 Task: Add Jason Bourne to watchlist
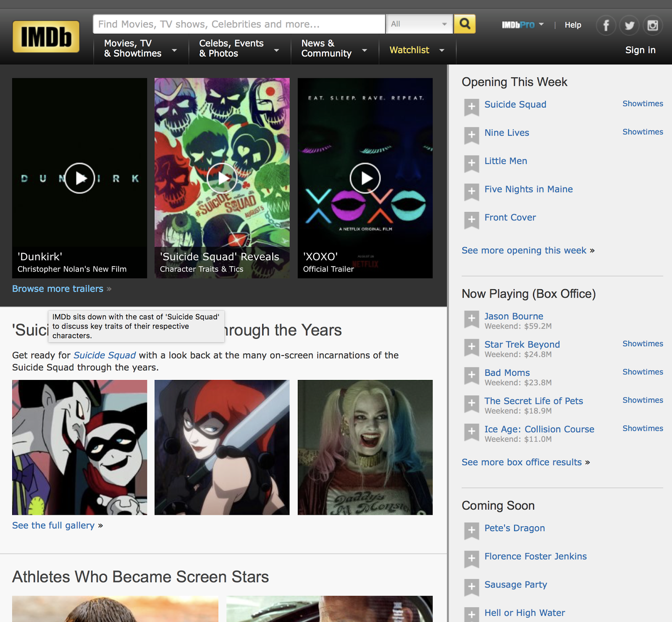472,319
